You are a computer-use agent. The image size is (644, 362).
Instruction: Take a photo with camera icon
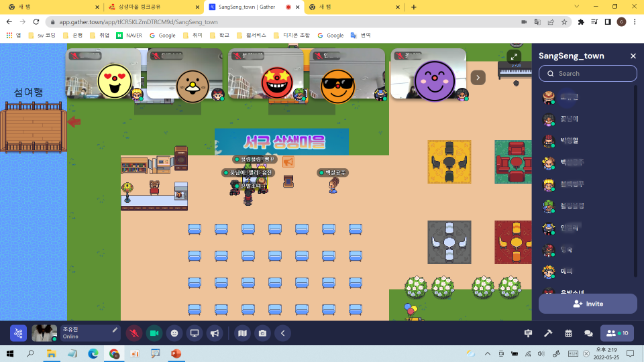(x=262, y=333)
